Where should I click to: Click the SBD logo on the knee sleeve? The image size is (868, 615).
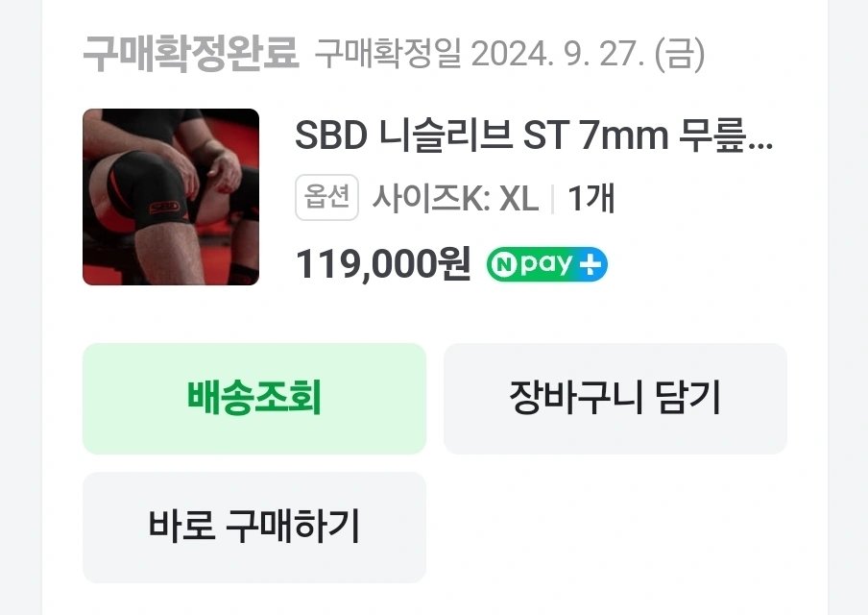165,208
